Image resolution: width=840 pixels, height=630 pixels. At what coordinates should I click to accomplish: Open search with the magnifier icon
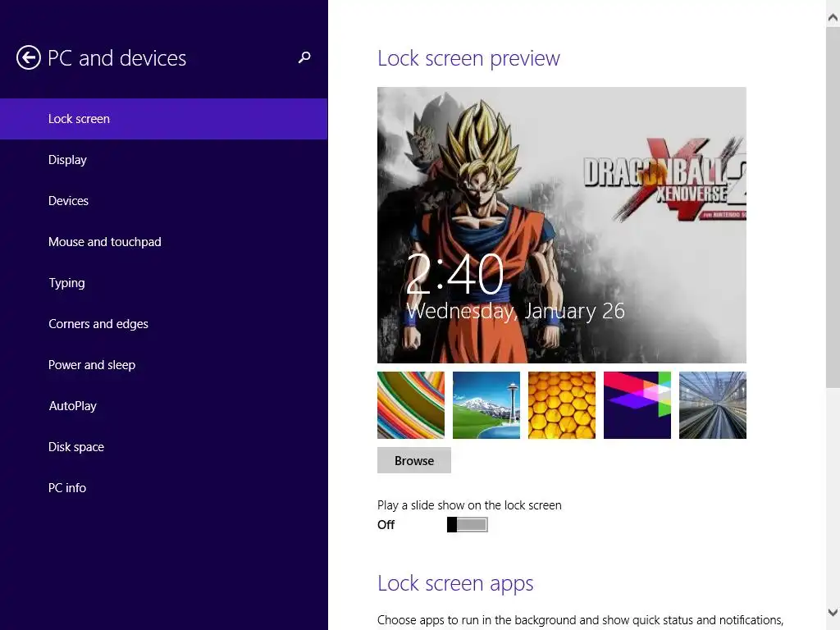304,57
